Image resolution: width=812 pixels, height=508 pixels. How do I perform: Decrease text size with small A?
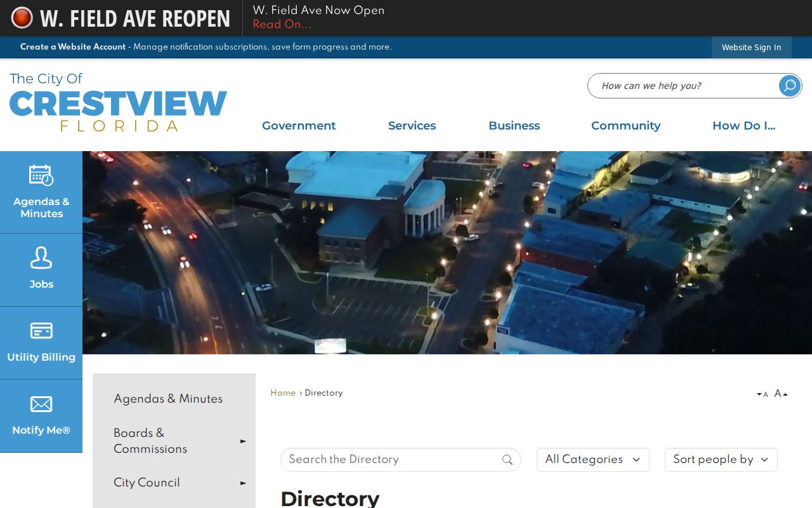pyautogui.click(x=763, y=394)
